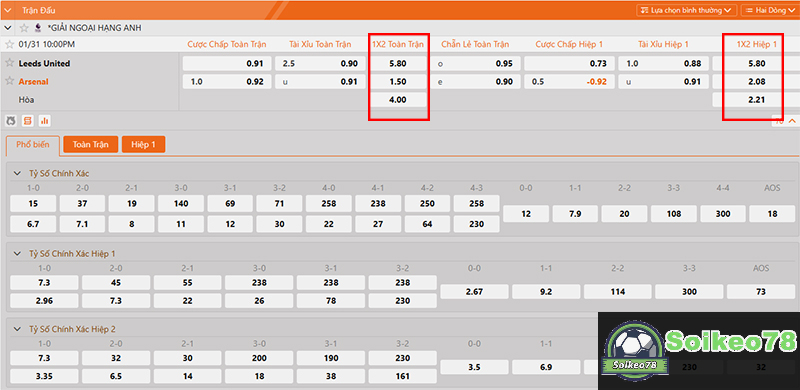
Task: Select the Phổ biến tab
Action: click(x=33, y=144)
